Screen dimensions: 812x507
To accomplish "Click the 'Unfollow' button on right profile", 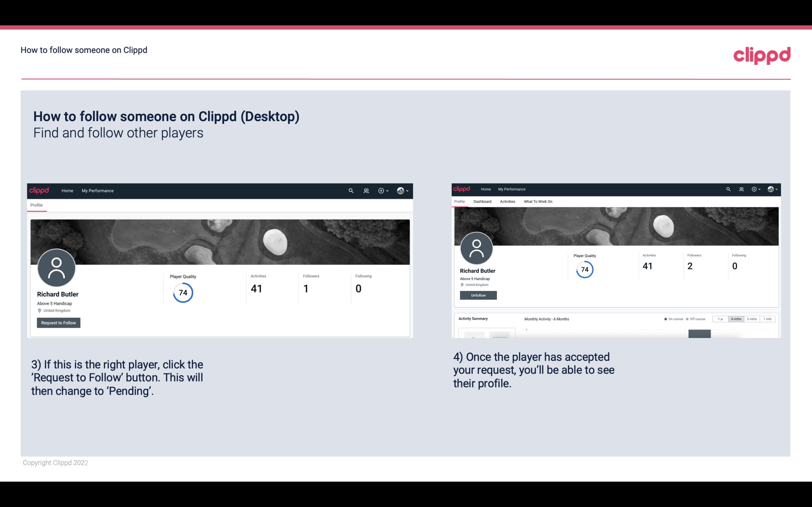I will click(478, 295).
